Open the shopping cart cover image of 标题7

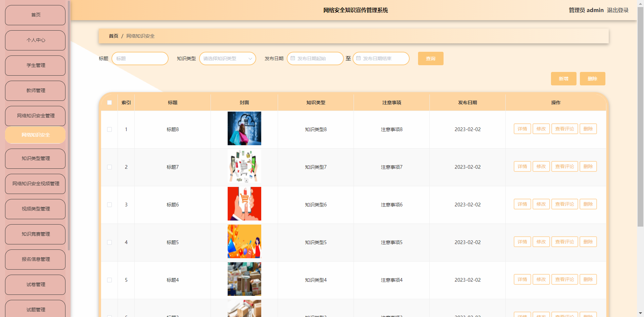pos(244,166)
